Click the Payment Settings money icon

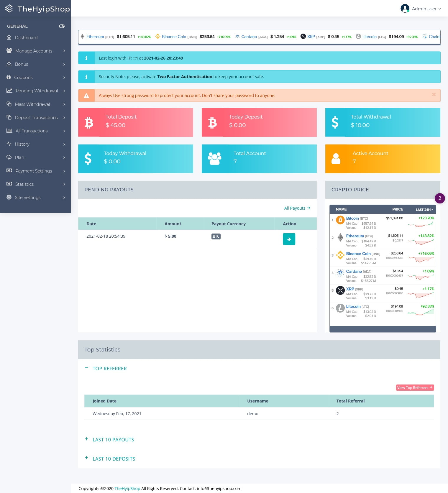pos(9,171)
